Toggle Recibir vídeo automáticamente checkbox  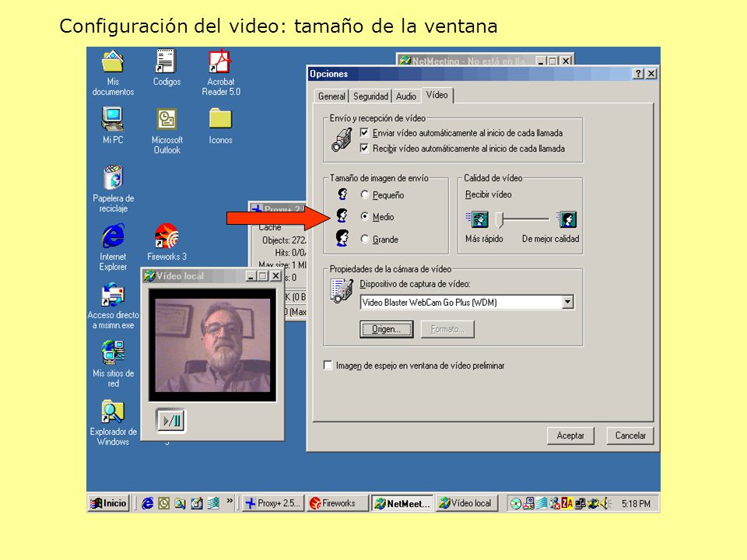click(364, 148)
